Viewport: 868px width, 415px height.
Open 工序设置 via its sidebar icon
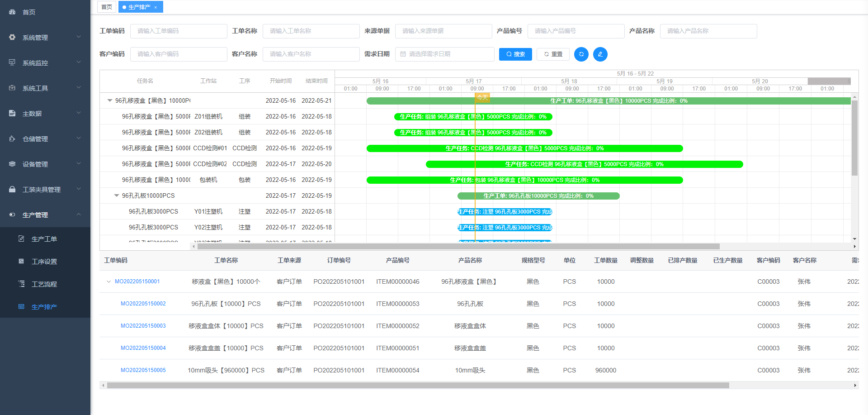pyautogui.click(x=21, y=261)
